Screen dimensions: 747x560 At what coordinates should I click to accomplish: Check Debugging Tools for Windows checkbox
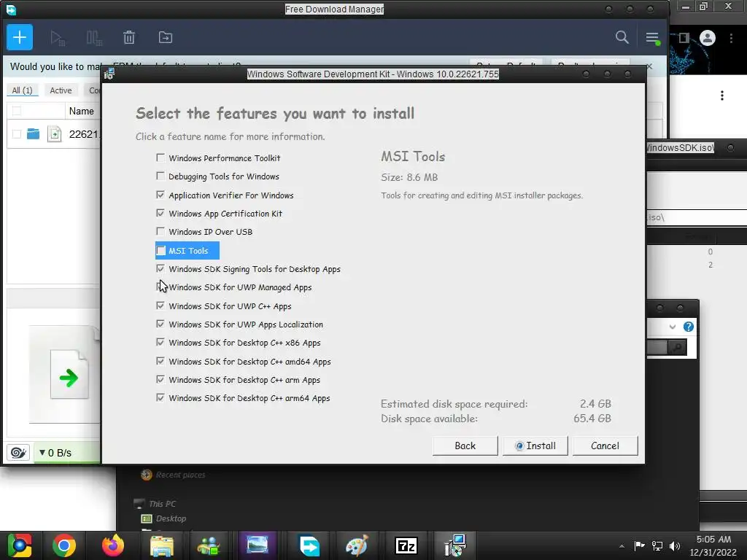coord(160,176)
